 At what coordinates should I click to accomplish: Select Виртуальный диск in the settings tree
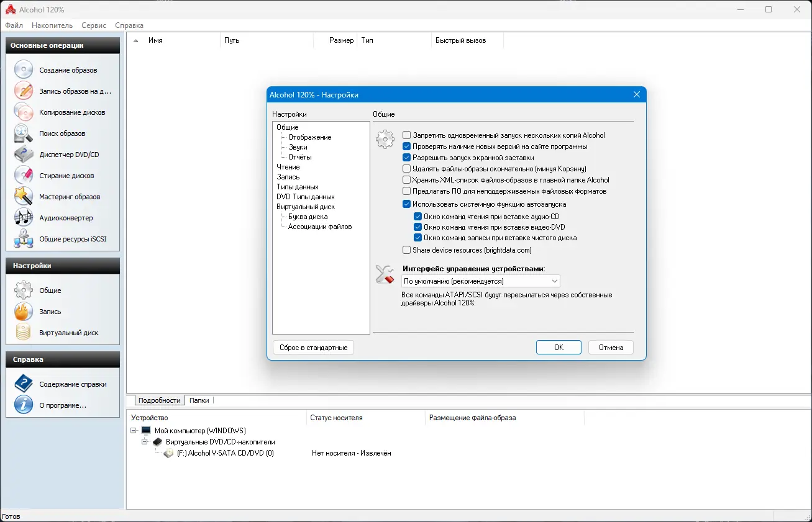click(x=306, y=207)
